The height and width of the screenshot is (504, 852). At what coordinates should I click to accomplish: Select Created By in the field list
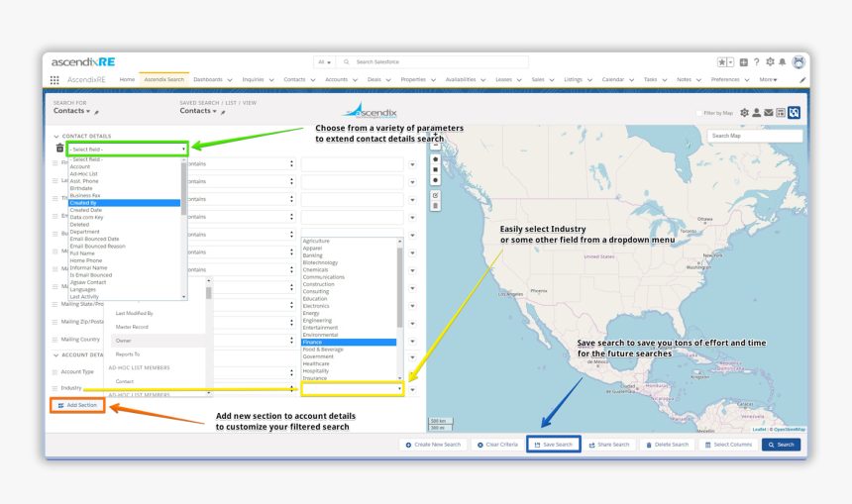pos(125,203)
